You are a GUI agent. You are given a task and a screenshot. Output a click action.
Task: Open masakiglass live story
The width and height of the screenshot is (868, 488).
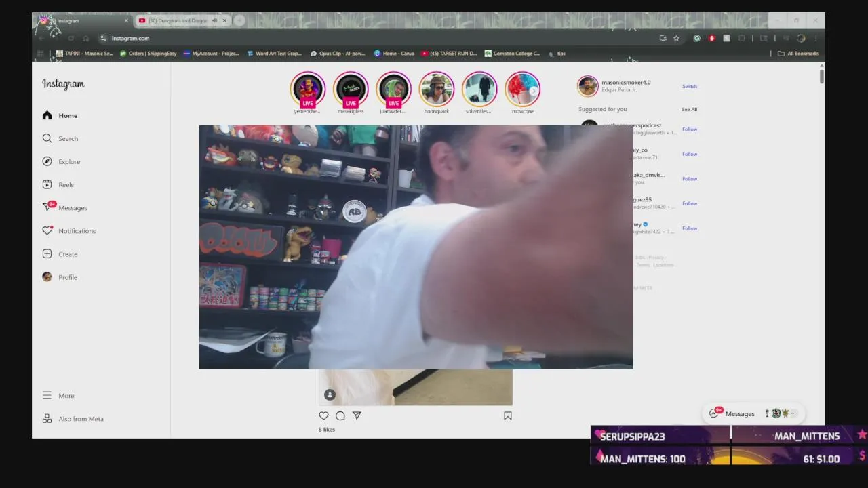(x=351, y=89)
